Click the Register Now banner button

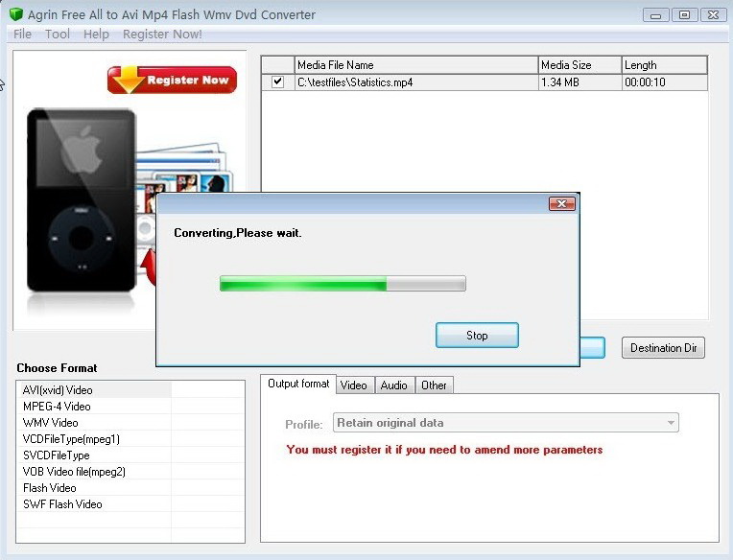pyautogui.click(x=172, y=80)
